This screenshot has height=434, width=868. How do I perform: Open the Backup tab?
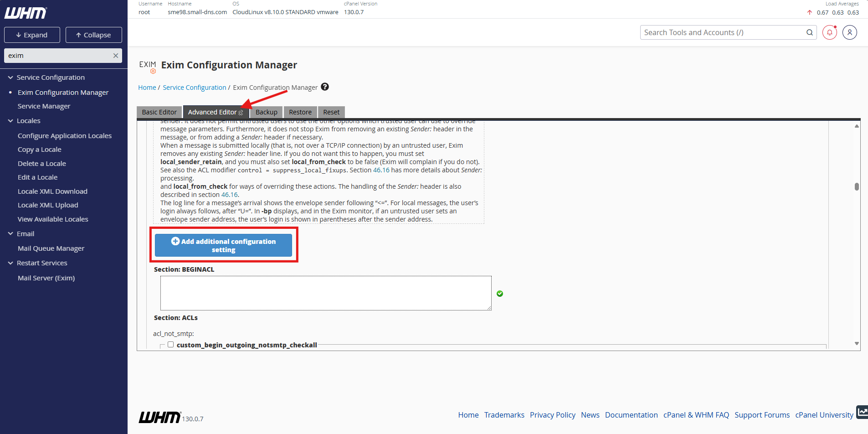267,112
